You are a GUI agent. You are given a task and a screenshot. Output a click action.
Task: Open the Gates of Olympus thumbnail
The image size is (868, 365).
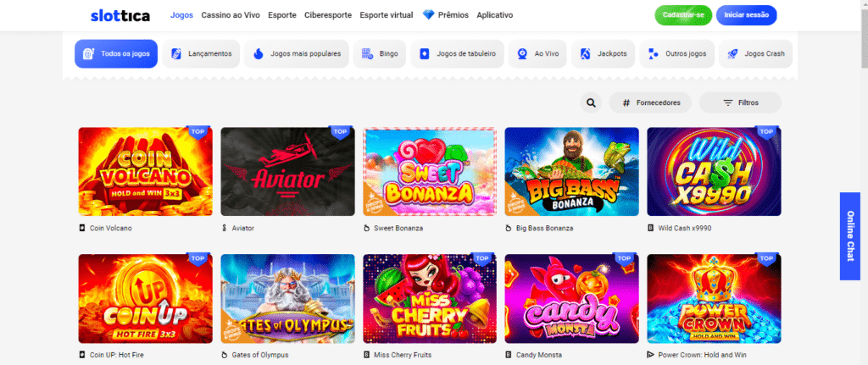click(288, 299)
